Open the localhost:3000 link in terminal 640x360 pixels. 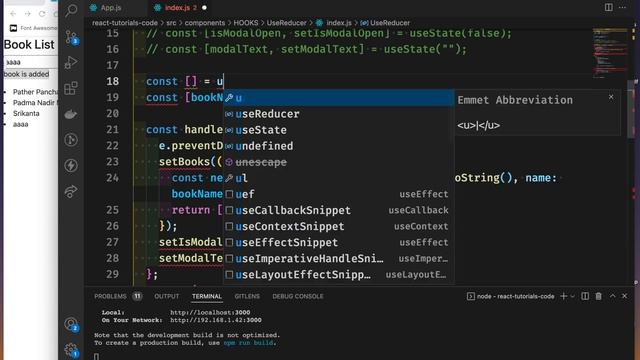pyautogui.click(x=210, y=312)
